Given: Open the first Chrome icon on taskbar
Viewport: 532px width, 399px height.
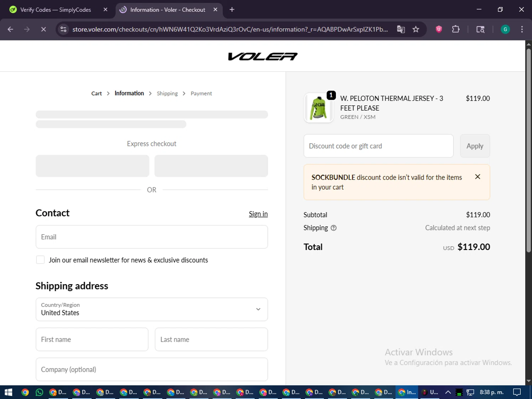Looking at the screenshot, I should [25, 392].
